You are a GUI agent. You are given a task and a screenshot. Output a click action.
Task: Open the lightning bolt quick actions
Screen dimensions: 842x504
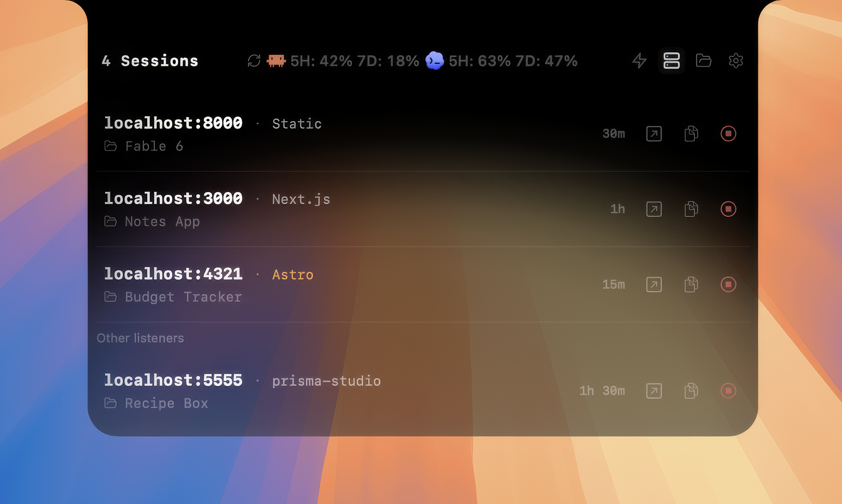[639, 61]
